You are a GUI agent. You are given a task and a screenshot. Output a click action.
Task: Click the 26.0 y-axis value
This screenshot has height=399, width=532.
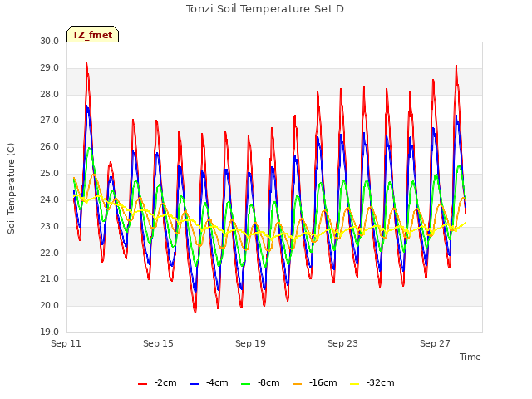pyautogui.click(x=50, y=147)
